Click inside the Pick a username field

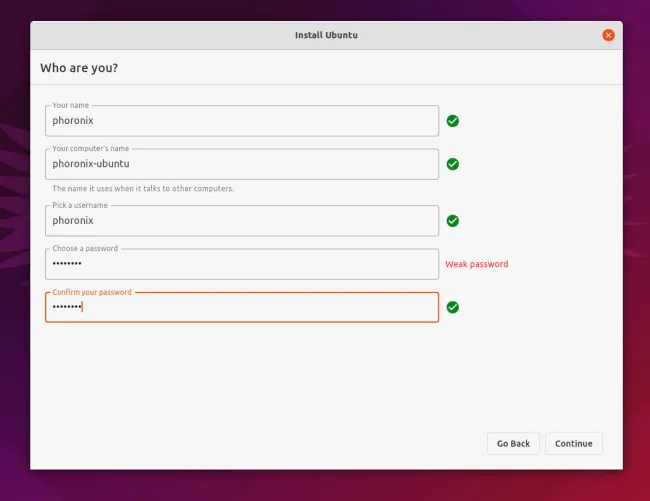[242, 220]
